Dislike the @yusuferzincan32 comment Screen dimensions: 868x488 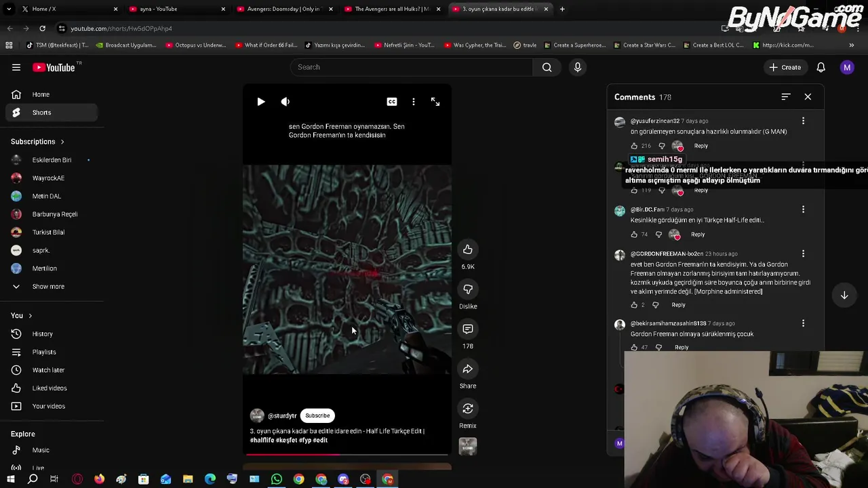[x=662, y=146]
